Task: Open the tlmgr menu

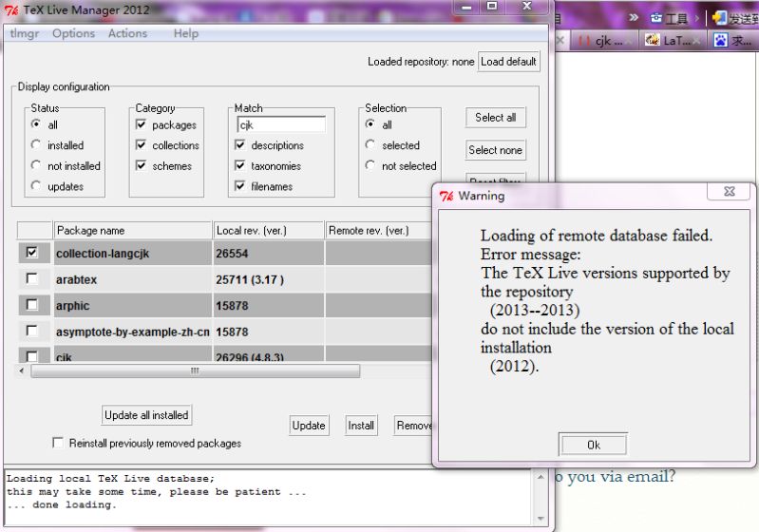Action: click(x=24, y=33)
